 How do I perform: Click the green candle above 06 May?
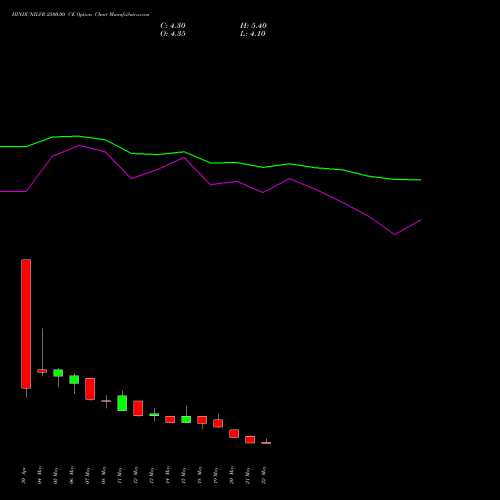coord(74,380)
